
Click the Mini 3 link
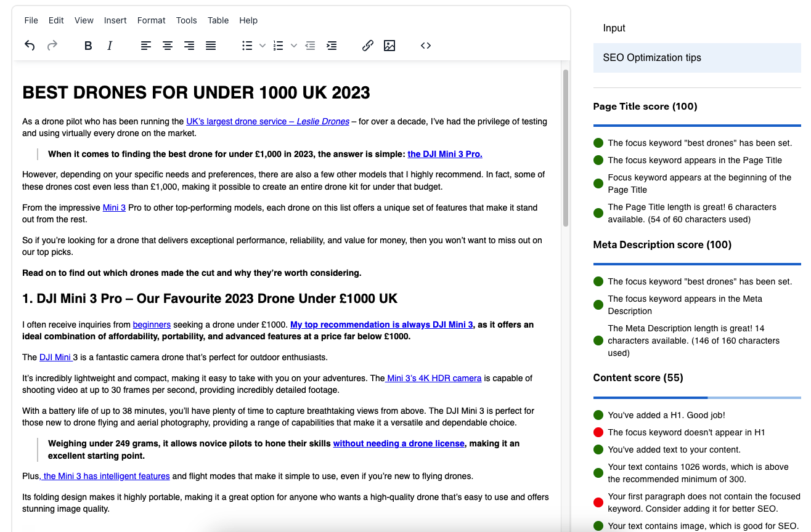pyautogui.click(x=114, y=208)
